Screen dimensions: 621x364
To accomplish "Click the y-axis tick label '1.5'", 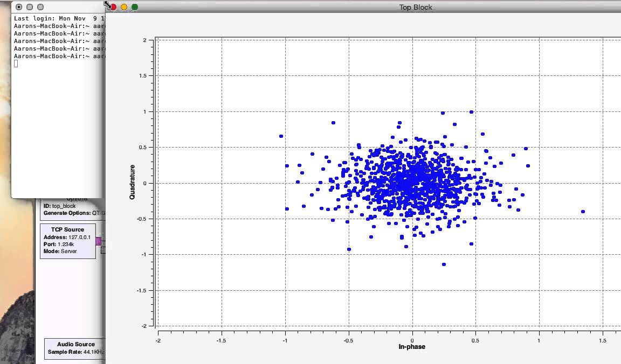I will (x=142, y=76).
